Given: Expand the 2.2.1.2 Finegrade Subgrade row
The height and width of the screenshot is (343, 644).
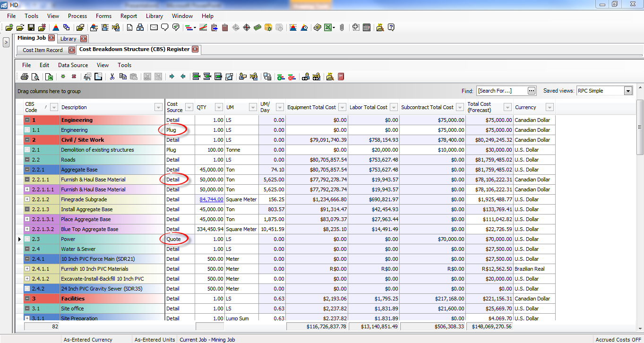Looking at the screenshot, I should pos(28,199).
